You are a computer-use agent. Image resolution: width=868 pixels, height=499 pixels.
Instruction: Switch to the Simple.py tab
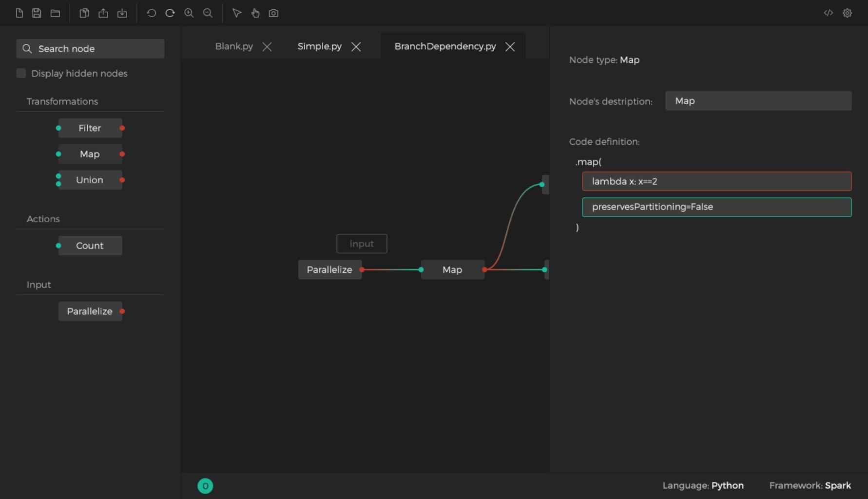tap(319, 46)
